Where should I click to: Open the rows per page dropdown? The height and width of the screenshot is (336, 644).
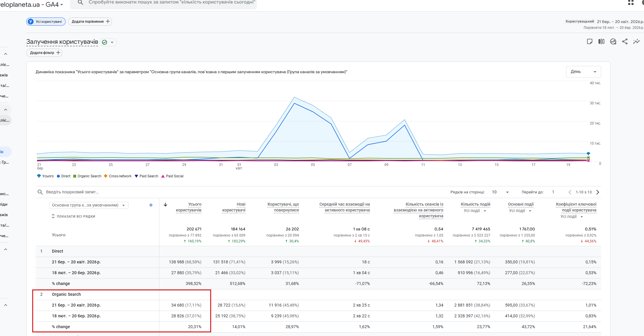(500, 192)
